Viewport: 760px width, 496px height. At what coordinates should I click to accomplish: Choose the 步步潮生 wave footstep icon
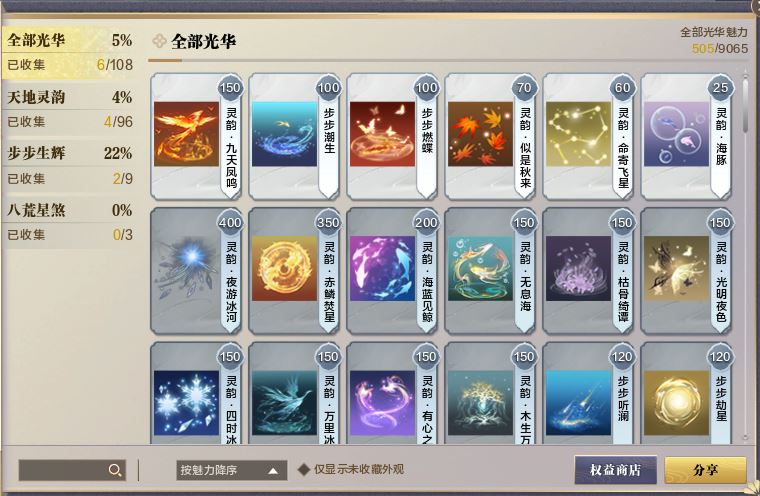coord(285,134)
